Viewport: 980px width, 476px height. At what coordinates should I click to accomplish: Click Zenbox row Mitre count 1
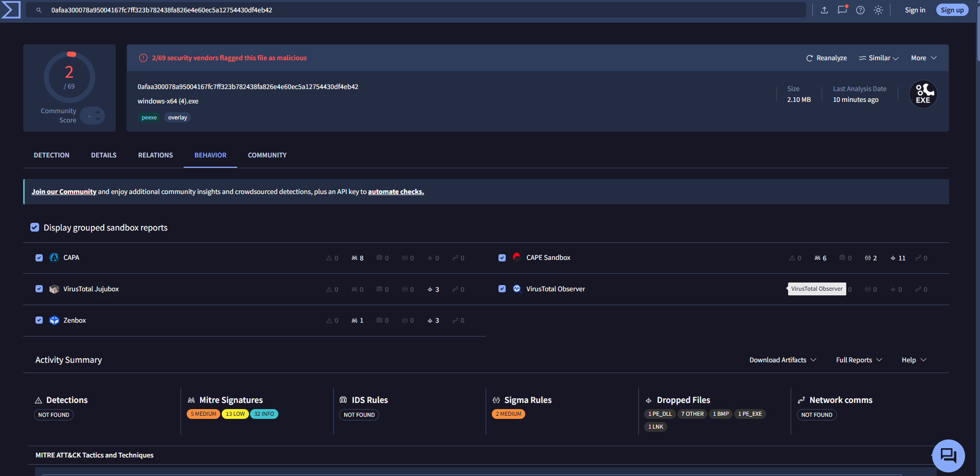click(x=358, y=320)
